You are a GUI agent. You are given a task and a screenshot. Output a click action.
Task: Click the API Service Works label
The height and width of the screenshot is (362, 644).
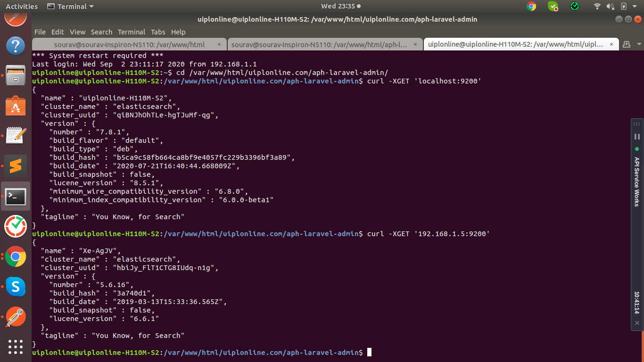(x=637, y=181)
